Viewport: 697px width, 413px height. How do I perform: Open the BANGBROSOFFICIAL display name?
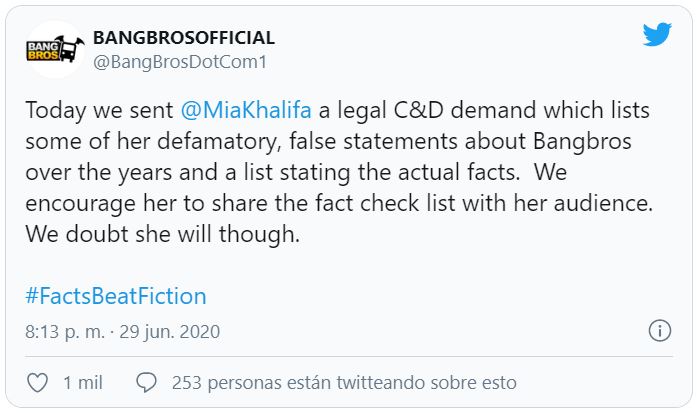184,38
